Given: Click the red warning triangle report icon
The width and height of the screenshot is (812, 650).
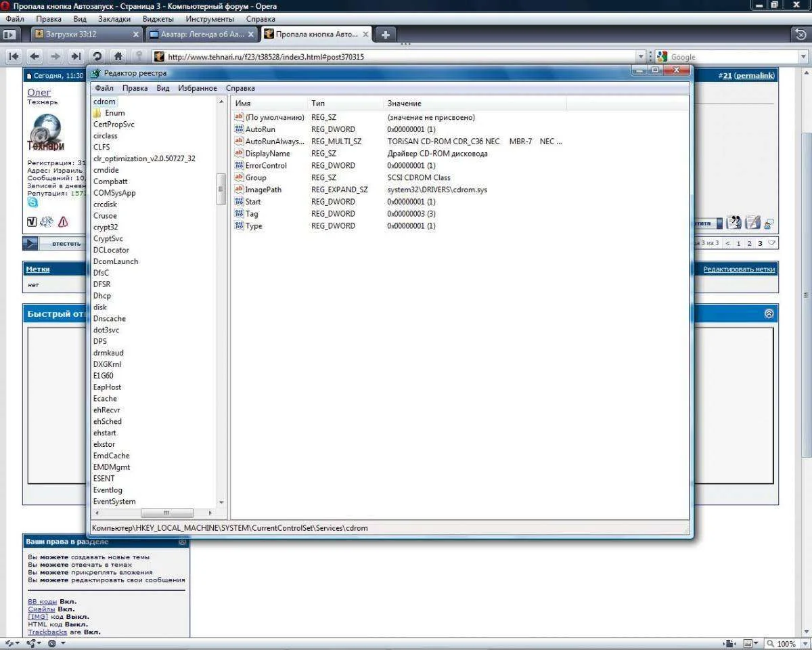Looking at the screenshot, I should (x=63, y=221).
